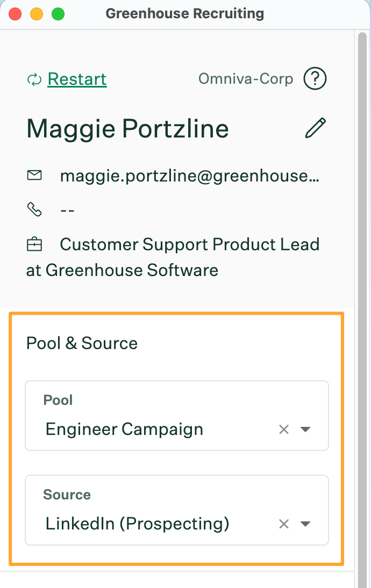Viewport: 371px width, 588px height.
Task: Click the phone icon
Action: 34,209
